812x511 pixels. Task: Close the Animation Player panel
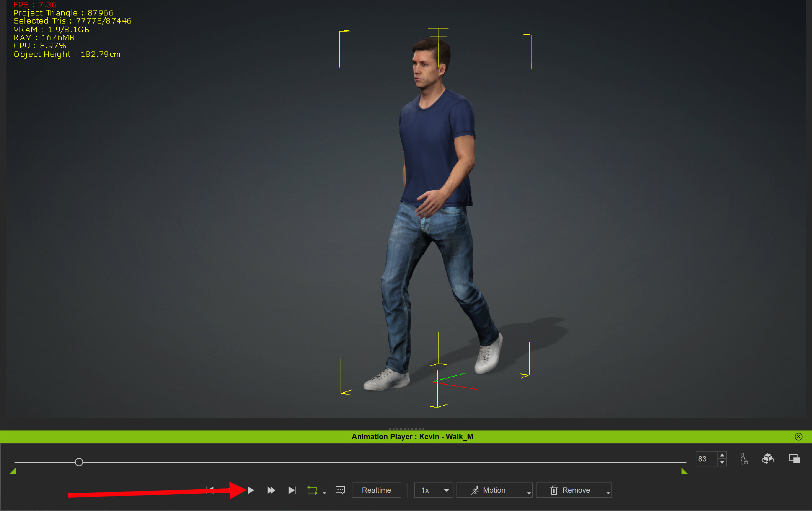point(798,437)
